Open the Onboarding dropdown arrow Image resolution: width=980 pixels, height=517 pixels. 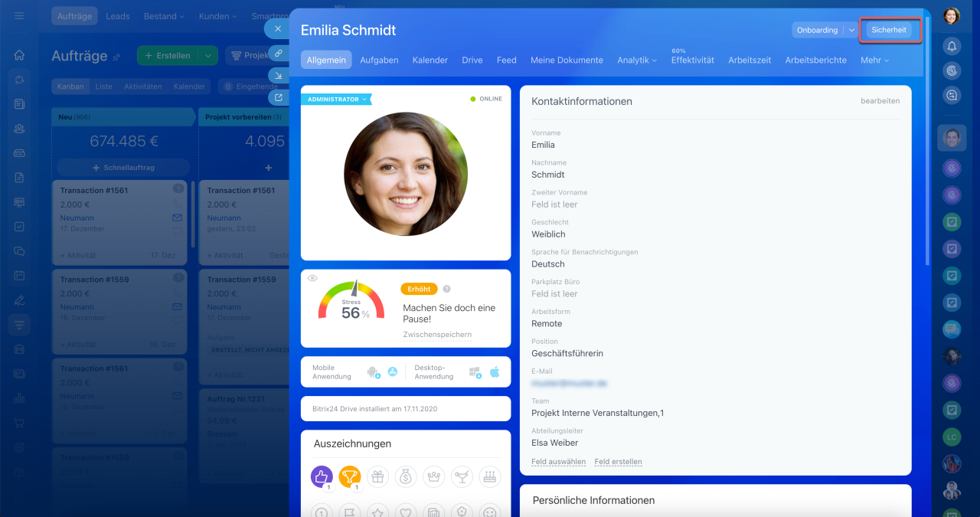point(851,30)
